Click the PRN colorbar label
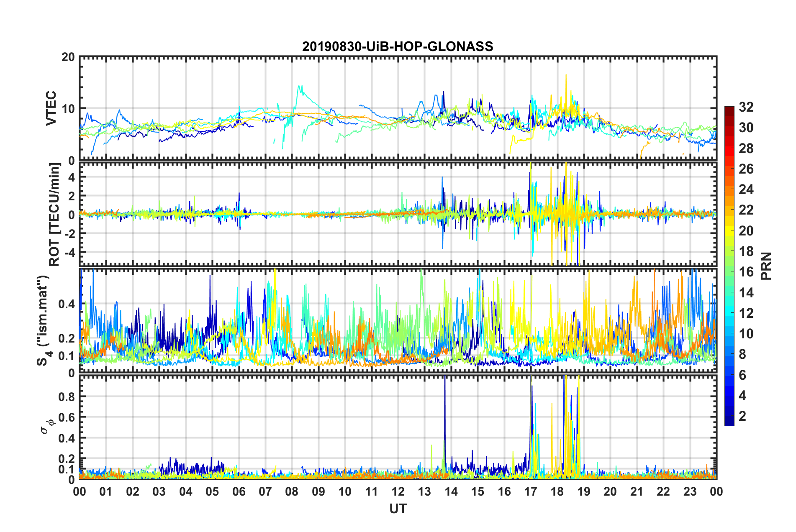The image size is (796, 532). [x=766, y=266]
